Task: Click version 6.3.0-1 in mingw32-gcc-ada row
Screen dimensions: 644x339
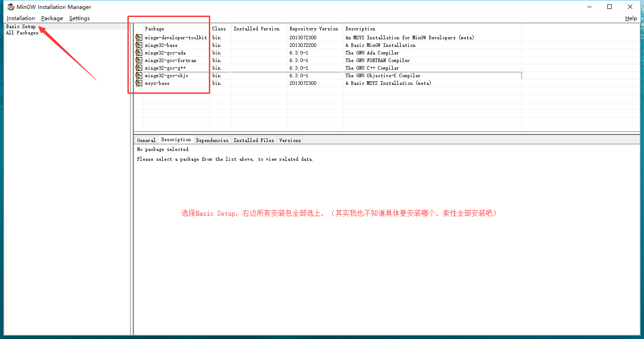Action: point(299,53)
